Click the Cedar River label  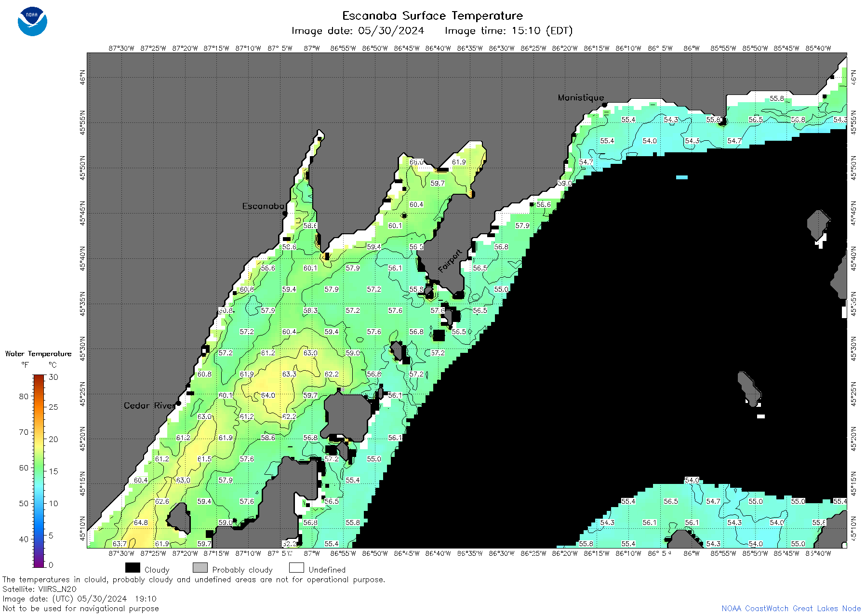click(150, 405)
